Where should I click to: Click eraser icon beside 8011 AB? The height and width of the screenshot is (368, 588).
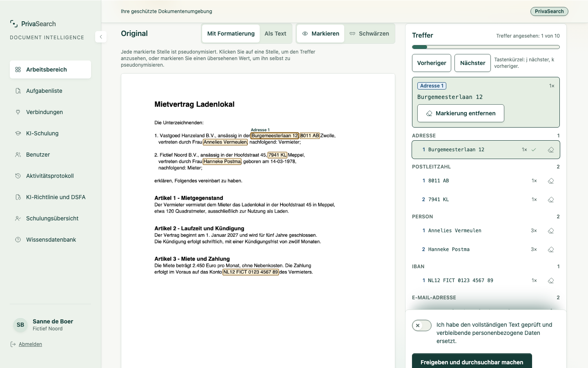tap(551, 181)
